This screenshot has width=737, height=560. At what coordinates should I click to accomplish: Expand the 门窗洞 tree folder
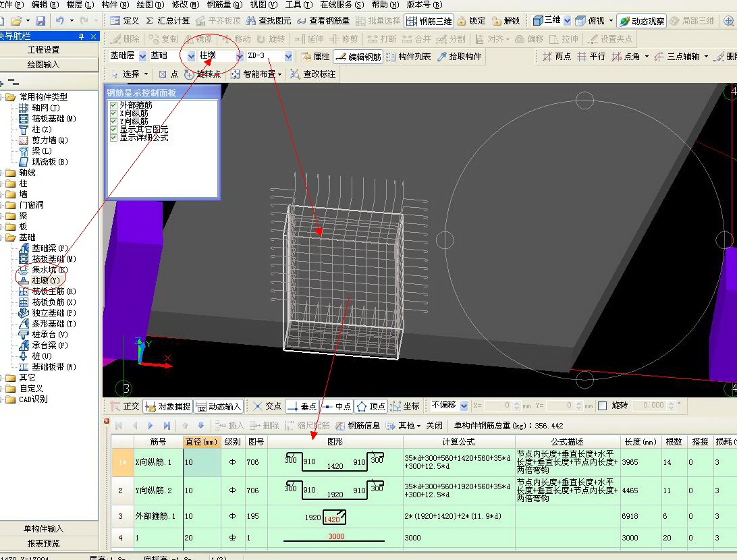(x=1, y=205)
